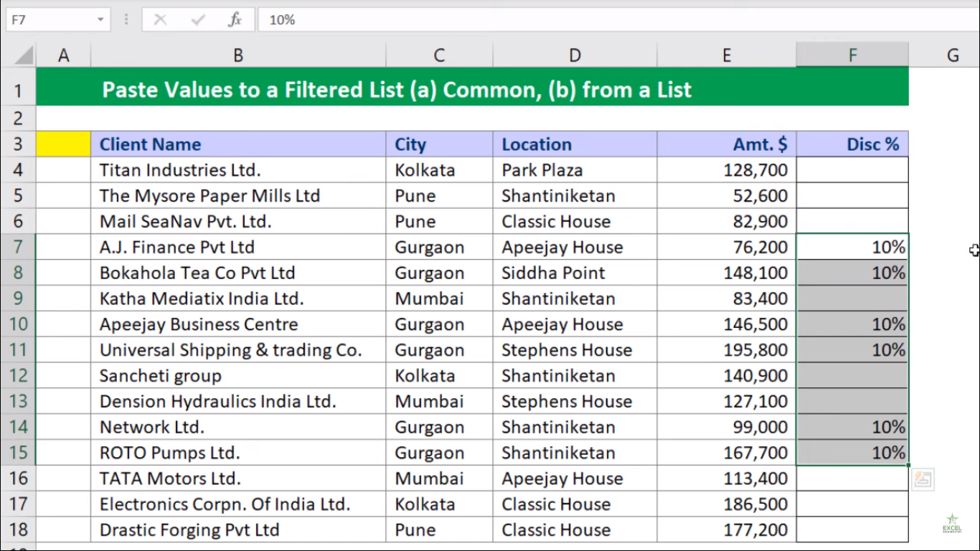Click the Client Name header cell
This screenshot has width=980, height=551.
pyautogui.click(x=238, y=144)
